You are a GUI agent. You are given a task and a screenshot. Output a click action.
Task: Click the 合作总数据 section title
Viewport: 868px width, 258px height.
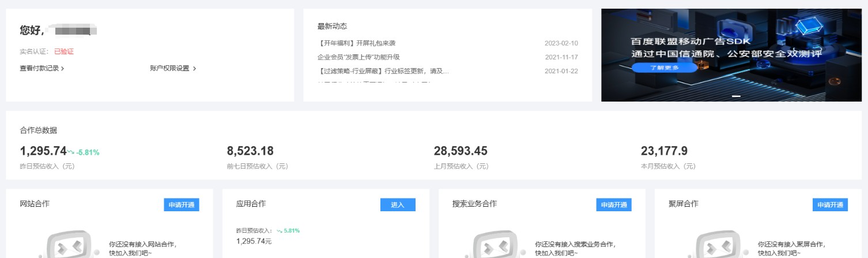38,130
